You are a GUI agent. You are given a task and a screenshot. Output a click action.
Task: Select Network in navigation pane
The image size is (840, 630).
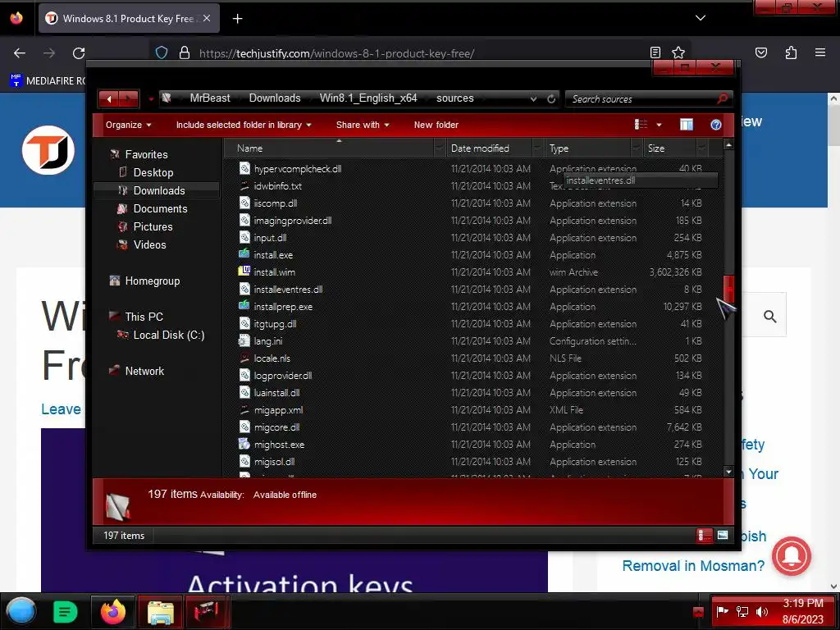coord(144,371)
